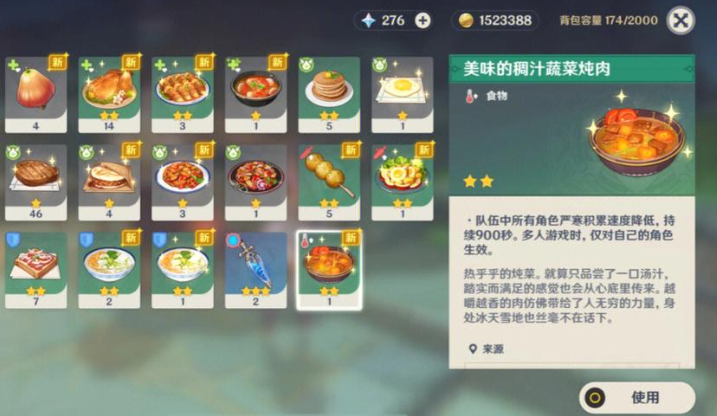Close the inventory with the X button

[x=680, y=21]
